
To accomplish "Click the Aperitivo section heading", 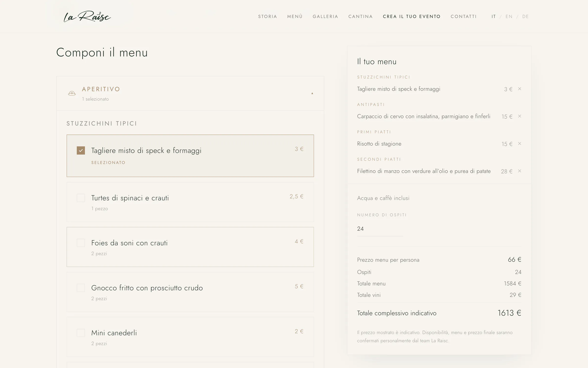I will [x=101, y=89].
